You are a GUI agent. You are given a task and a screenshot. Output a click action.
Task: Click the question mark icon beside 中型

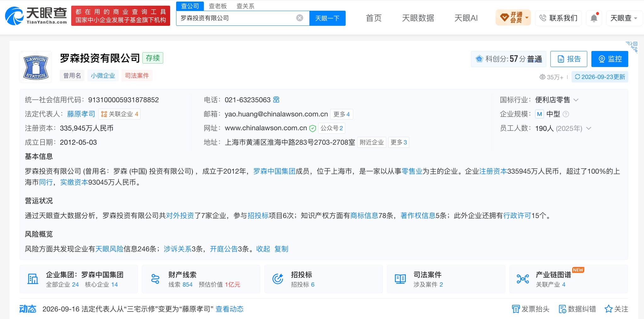(x=566, y=114)
